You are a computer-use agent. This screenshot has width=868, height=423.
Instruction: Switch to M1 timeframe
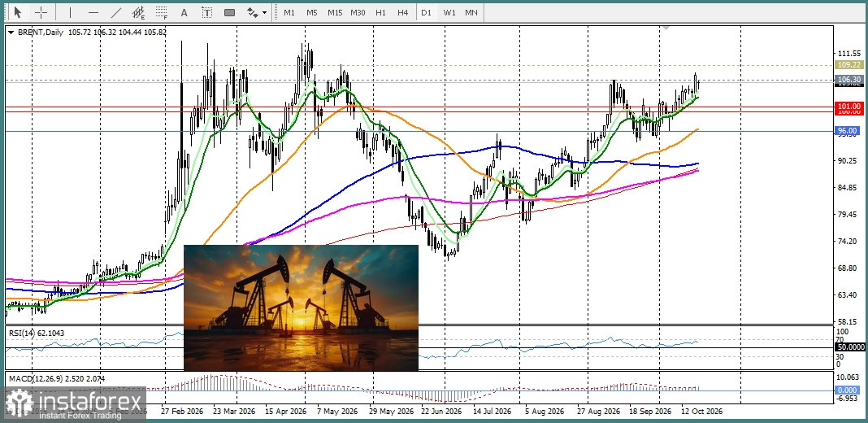tap(289, 12)
